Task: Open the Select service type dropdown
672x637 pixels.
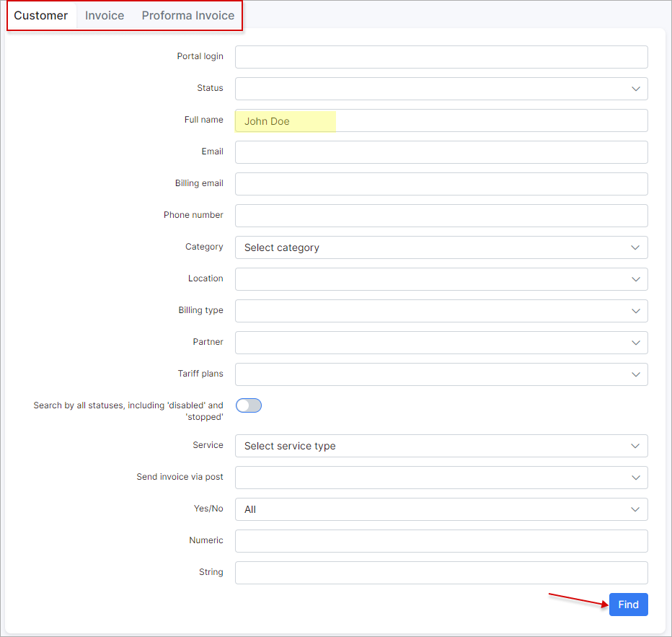Action: point(441,446)
